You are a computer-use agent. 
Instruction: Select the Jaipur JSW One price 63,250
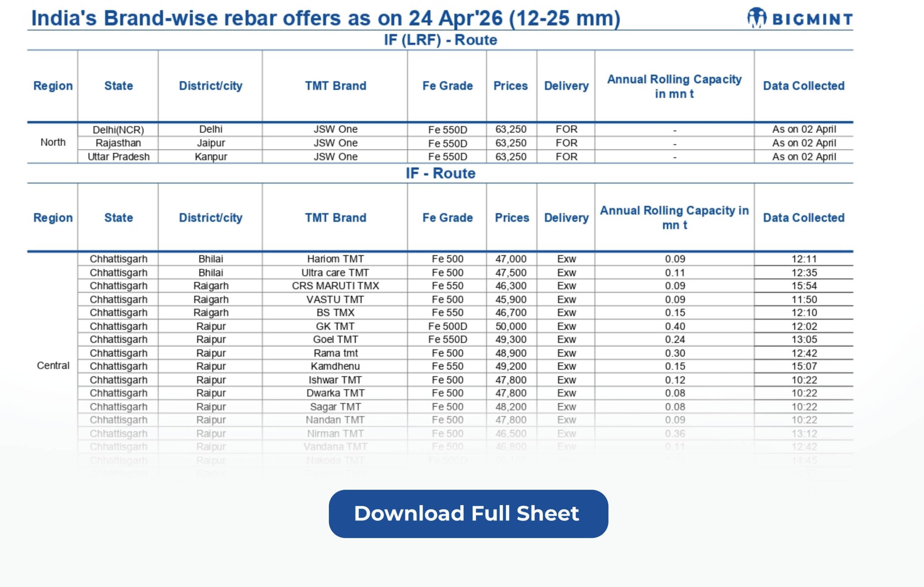click(510, 143)
